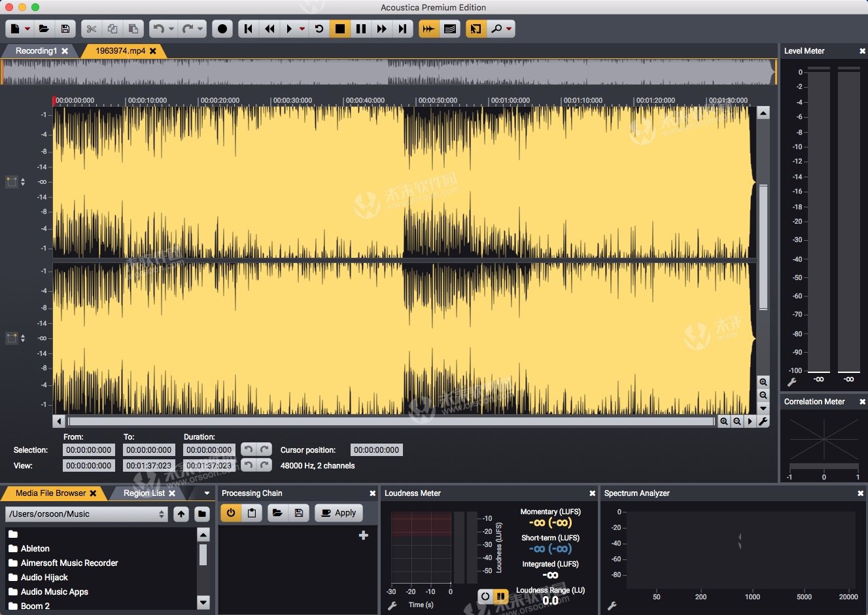868x615 pixels.
Task: Close the Processing Chain panel
Action: (x=372, y=493)
